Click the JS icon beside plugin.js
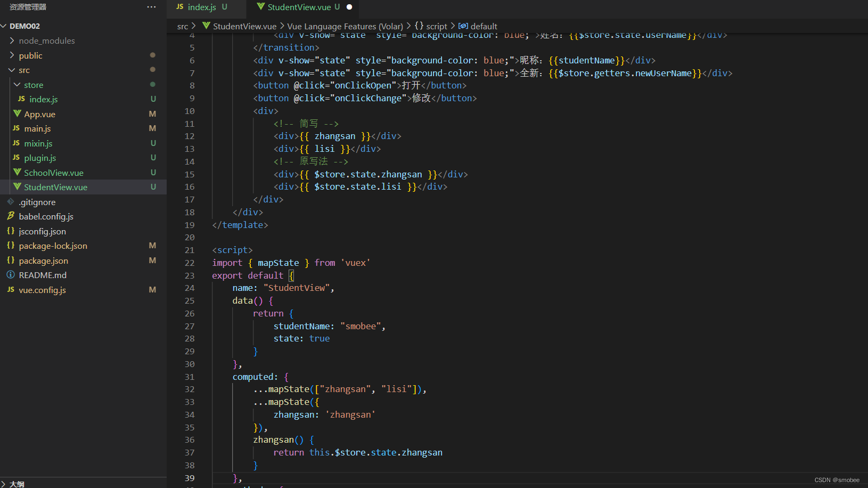Image resolution: width=868 pixels, height=488 pixels. [x=16, y=158]
